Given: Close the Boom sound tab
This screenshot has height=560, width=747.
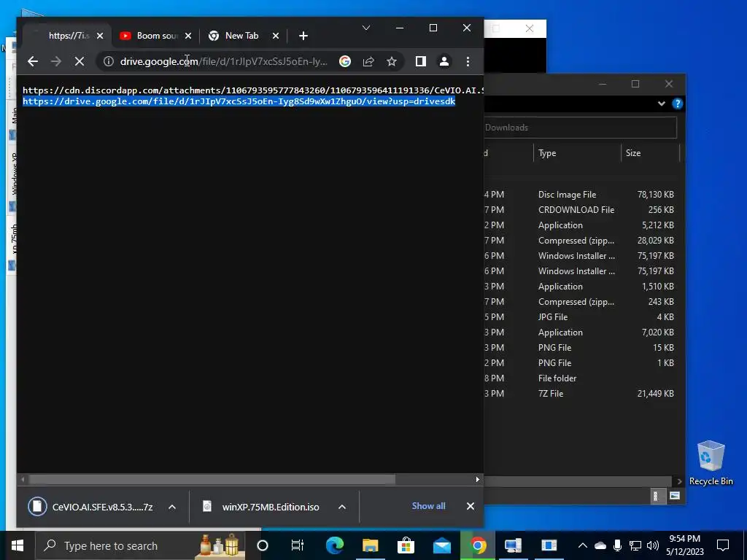Looking at the screenshot, I should [188, 36].
